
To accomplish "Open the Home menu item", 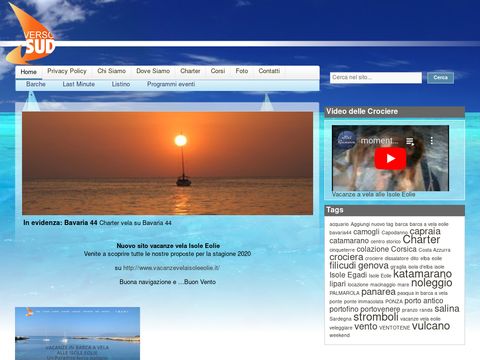I will (x=28, y=72).
